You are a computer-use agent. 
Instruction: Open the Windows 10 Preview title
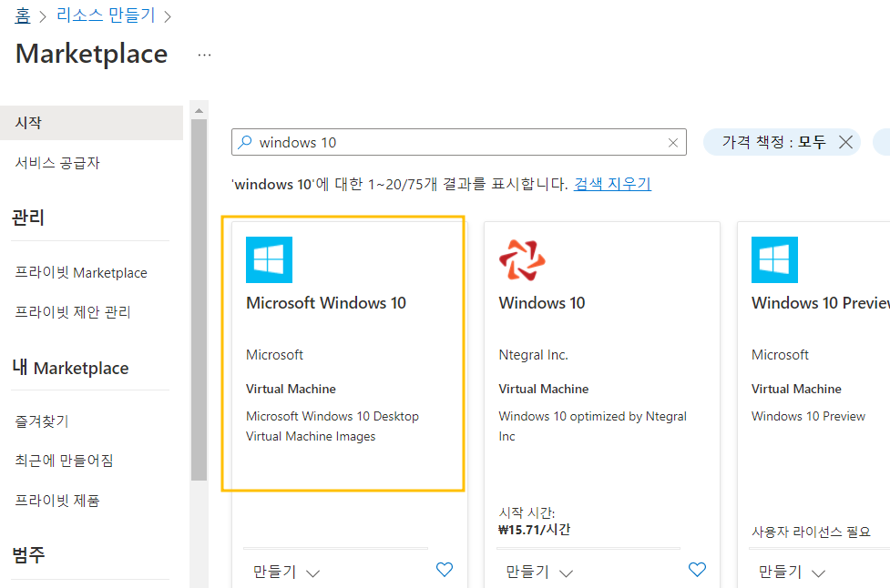point(820,303)
